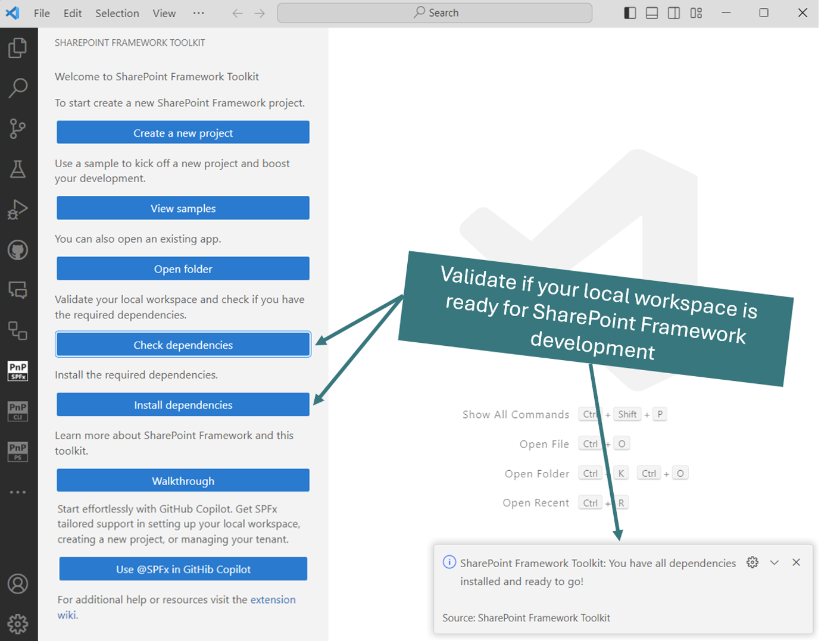Viewport: 840px width, 641px height.
Task: Open the File menu
Action: [42, 13]
